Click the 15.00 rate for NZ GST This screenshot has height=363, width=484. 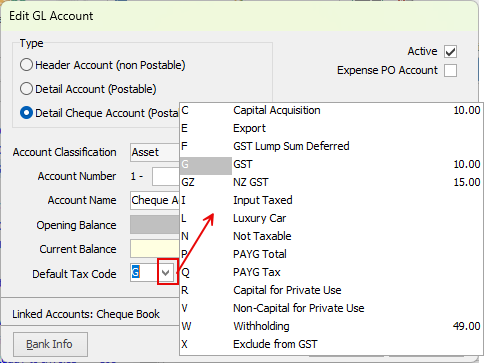pyautogui.click(x=467, y=182)
